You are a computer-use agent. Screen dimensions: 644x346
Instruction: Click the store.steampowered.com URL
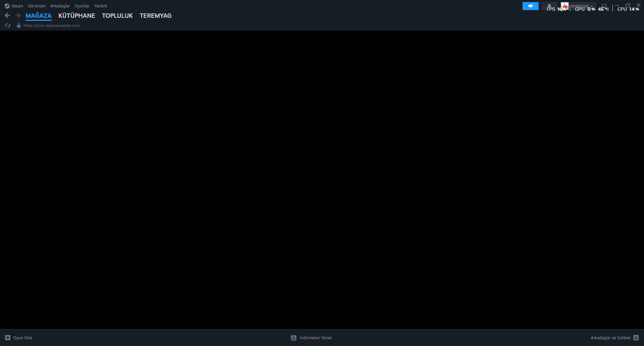(52, 26)
